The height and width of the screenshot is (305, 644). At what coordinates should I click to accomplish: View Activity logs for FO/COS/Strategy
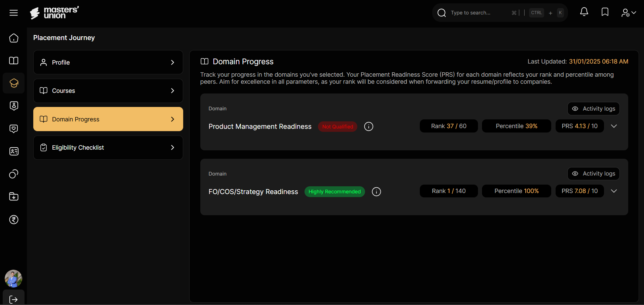[593, 174]
